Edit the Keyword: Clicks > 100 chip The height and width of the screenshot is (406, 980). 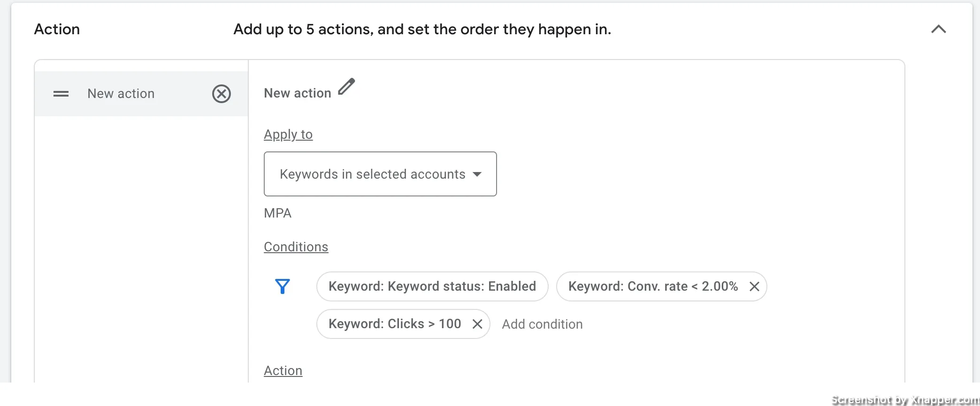[395, 324]
